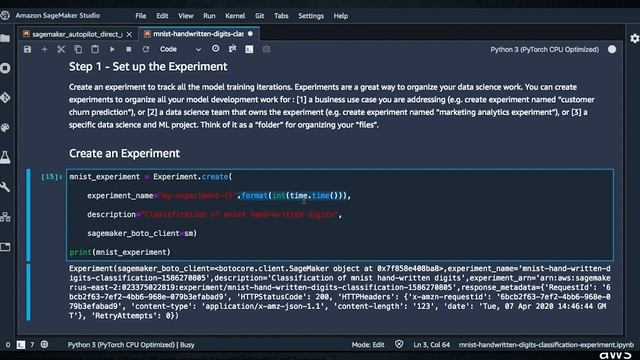Open the open-tabs sidebar icon at bottom
Viewport: 640px width, 360px height.
(x=5, y=247)
